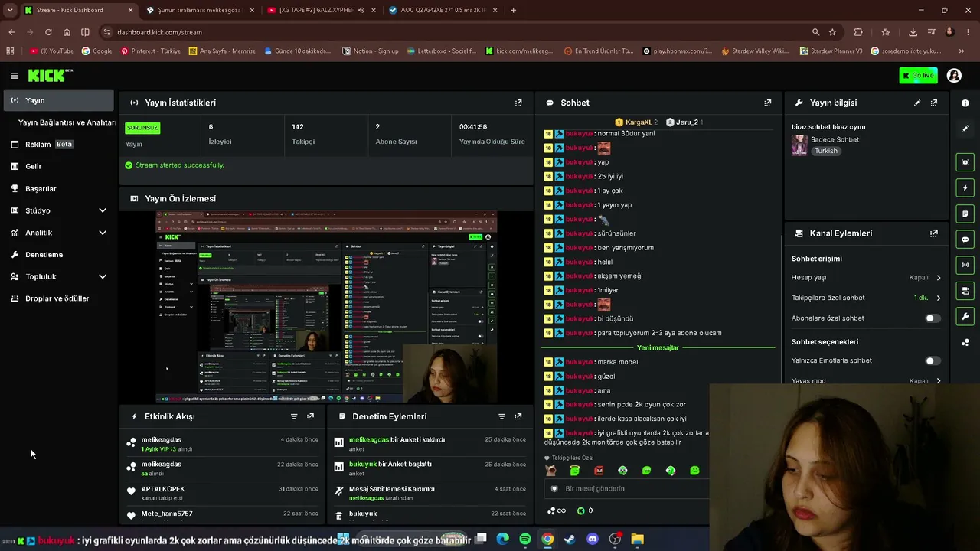Reload the dashboard page
This screenshot has height=551, width=980.
(x=48, y=32)
